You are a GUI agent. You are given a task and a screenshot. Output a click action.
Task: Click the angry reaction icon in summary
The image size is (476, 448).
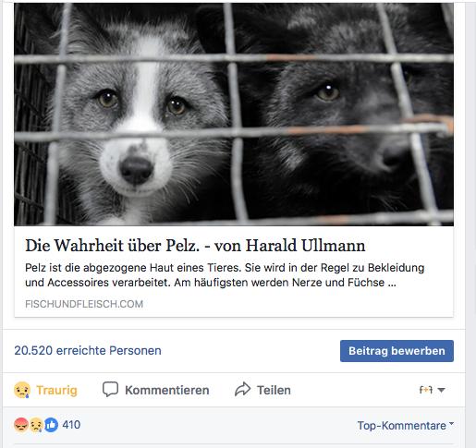[21, 425]
